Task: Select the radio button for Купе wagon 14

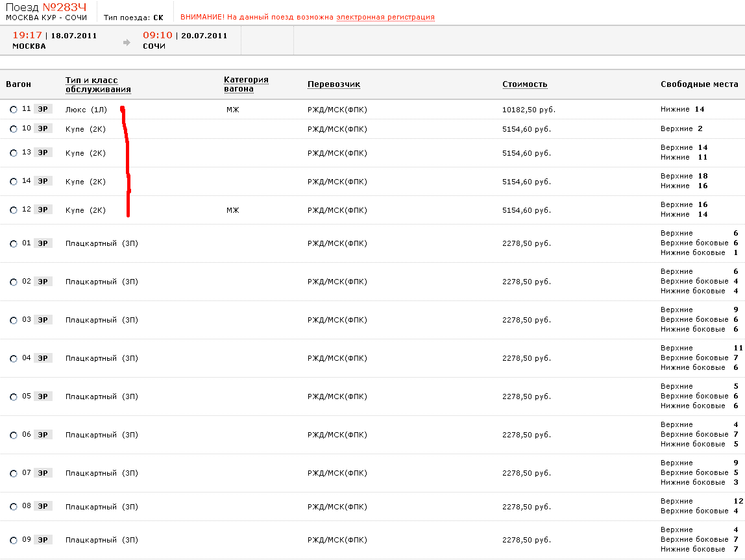Action: point(14,182)
